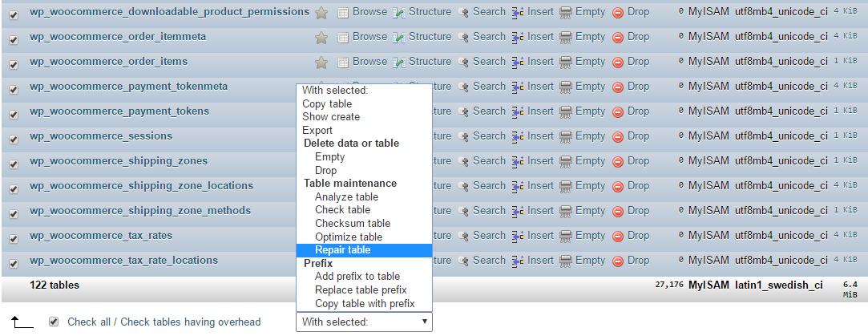The height and width of the screenshot is (336, 868).
Task: Click Insert icon for wp_woocommerce_tax_rate_locations
Action: pyautogui.click(x=518, y=261)
